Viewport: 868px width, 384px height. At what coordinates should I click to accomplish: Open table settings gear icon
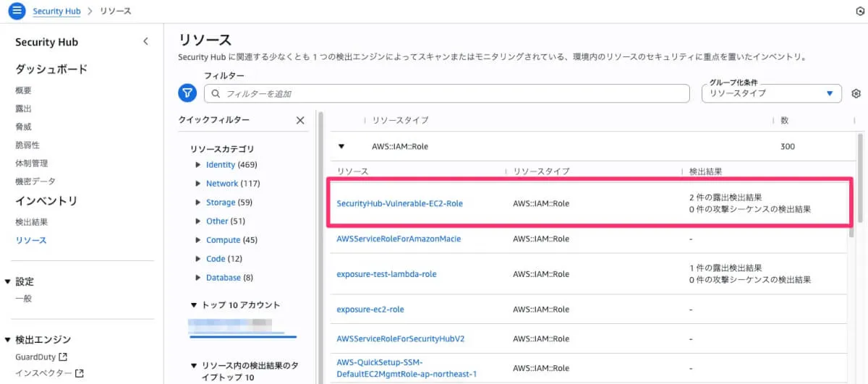click(x=856, y=94)
